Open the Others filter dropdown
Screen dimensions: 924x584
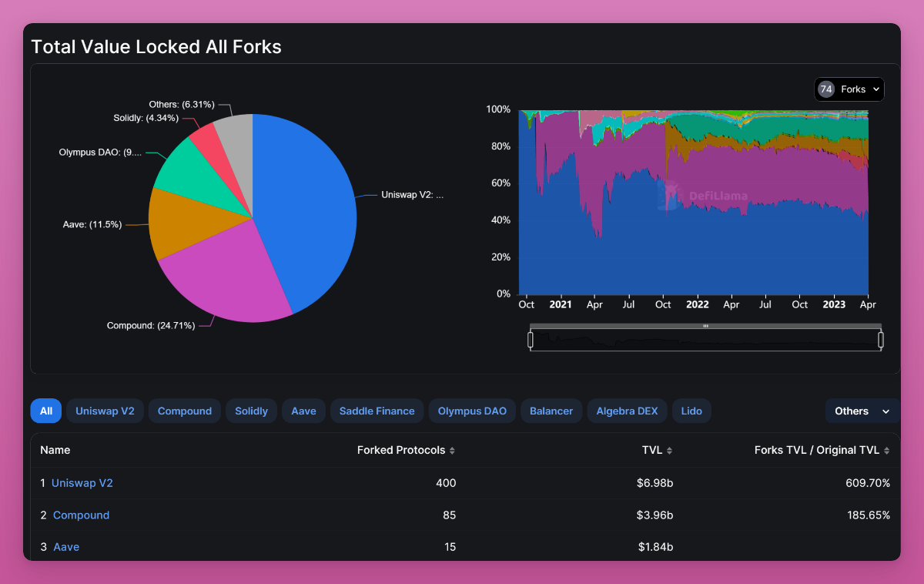[862, 411]
